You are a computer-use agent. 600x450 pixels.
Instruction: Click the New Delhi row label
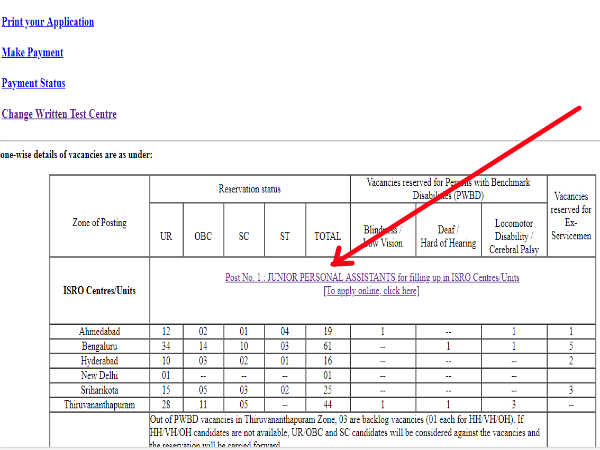[x=99, y=375]
